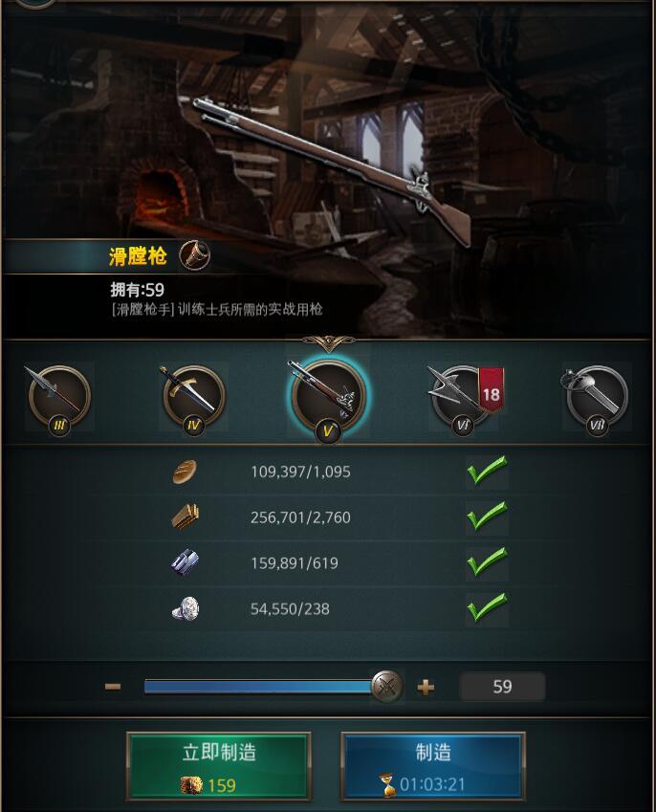The height and width of the screenshot is (812, 656).
Task: Decrease quantity with the minus button
Action: pyautogui.click(x=112, y=687)
